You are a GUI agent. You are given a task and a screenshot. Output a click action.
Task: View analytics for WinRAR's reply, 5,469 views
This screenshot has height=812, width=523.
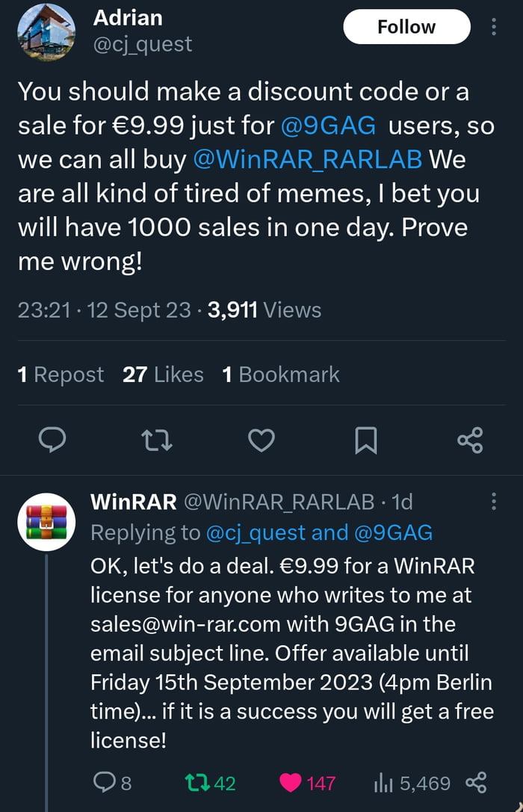click(x=412, y=783)
